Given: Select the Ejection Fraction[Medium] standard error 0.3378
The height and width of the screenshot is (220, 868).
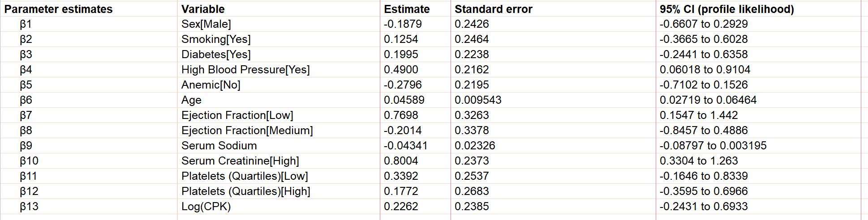Looking at the screenshot, I should [472, 131].
